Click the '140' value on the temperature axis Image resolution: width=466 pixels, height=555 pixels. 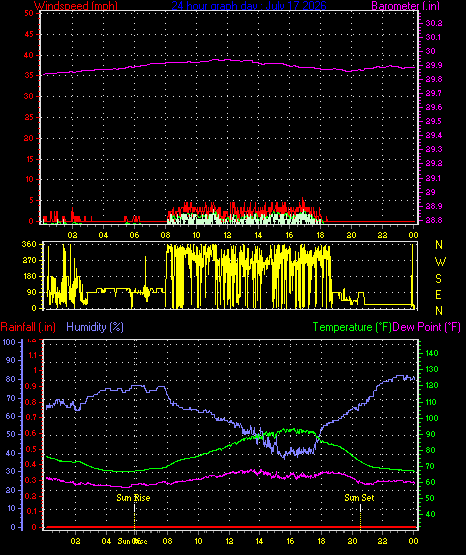click(x=431, y=353)
